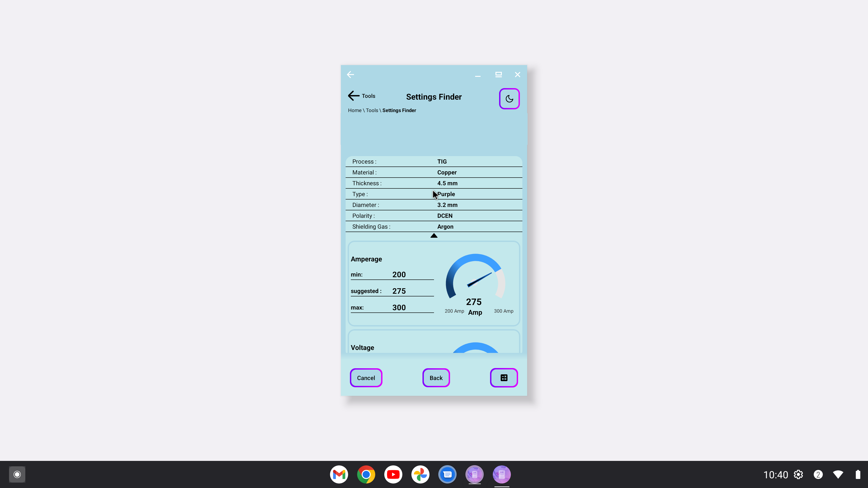Open the last purple calculator app in the shelf
This screenshot has height=488, width=868.
point(502,474)
